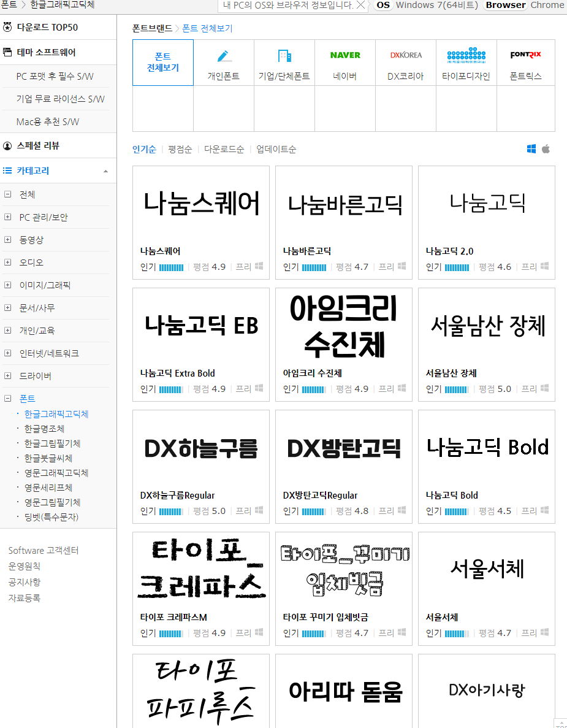Screen dimensions: 567x728
Task: Close the OS and browser info notice
Action: 360,5
